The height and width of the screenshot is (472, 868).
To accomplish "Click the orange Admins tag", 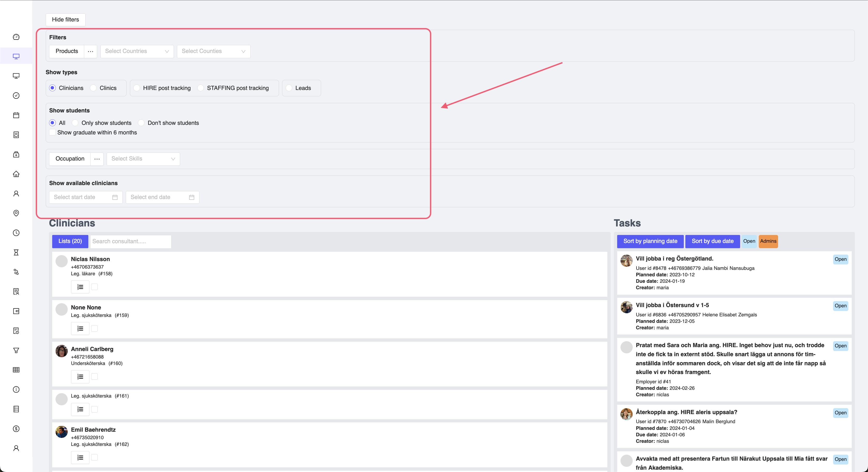I will click(768, 241).
